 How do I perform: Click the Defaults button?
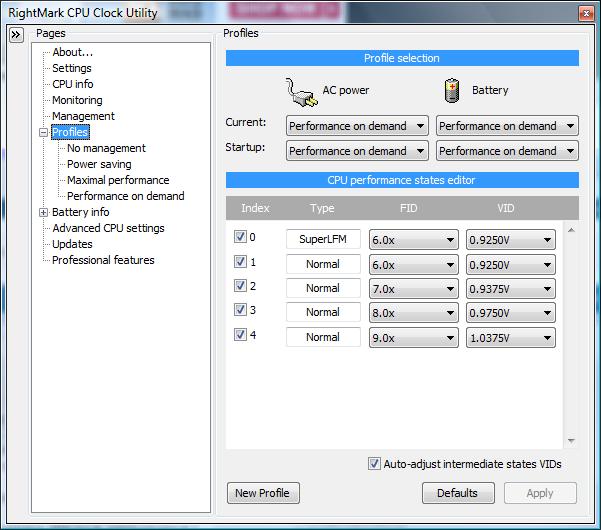pos(458,493)
